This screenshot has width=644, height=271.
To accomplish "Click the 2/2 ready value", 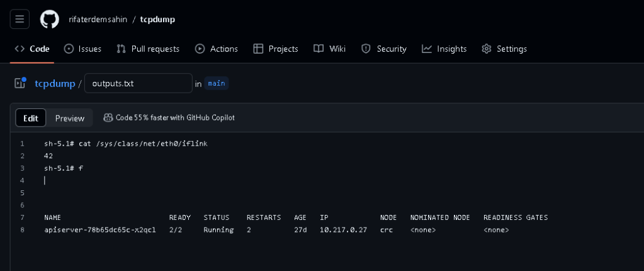I will coord(176,230).
